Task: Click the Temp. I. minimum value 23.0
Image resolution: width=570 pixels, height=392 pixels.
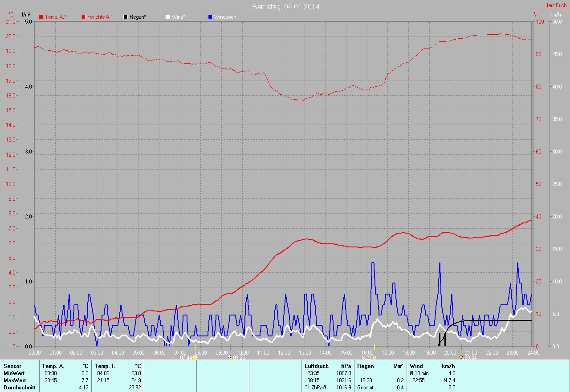Action: (x=136, y=373)
